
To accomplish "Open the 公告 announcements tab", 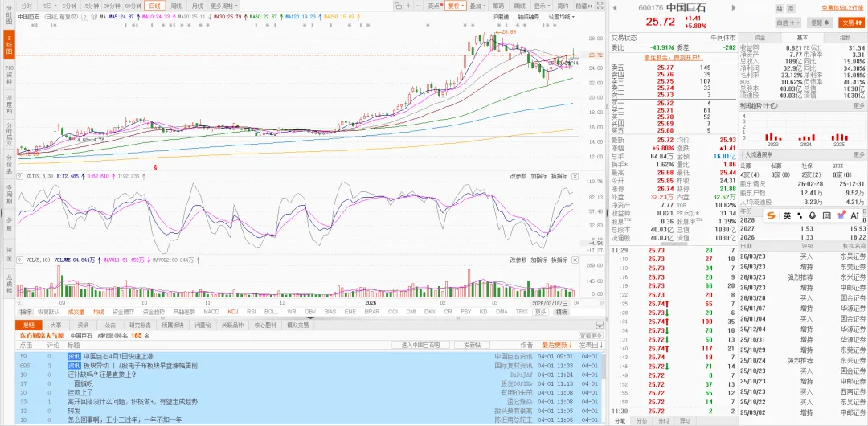I will point(110,326).
